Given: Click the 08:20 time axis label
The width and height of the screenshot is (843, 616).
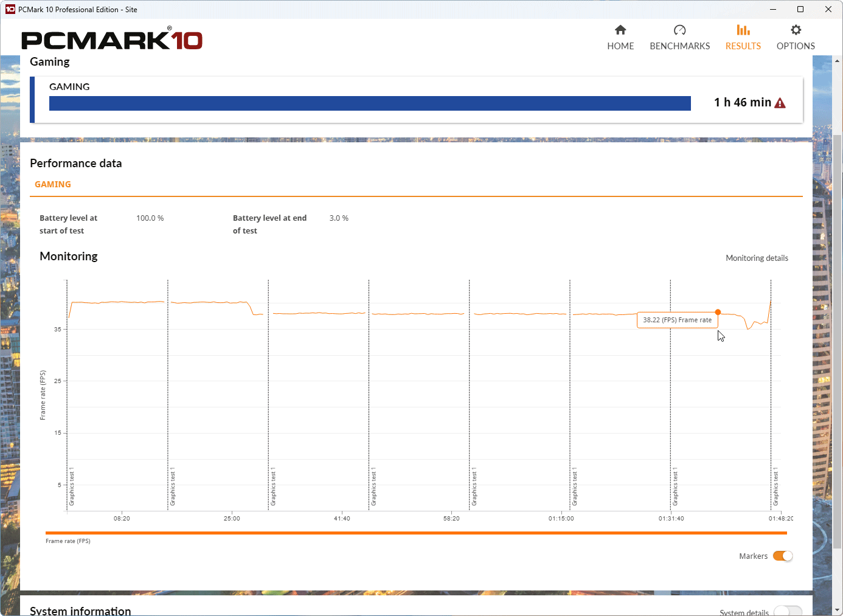Looking at the screenshot, I should (122, 519).
